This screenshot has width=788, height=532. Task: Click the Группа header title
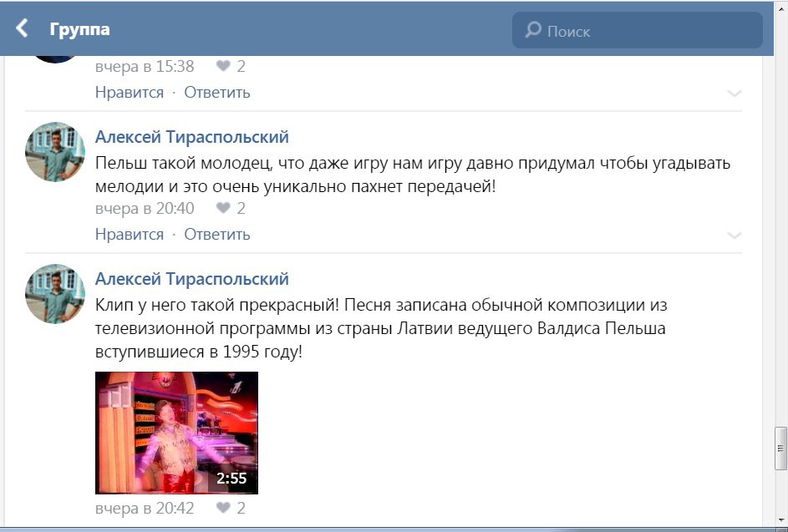[80, 29]
